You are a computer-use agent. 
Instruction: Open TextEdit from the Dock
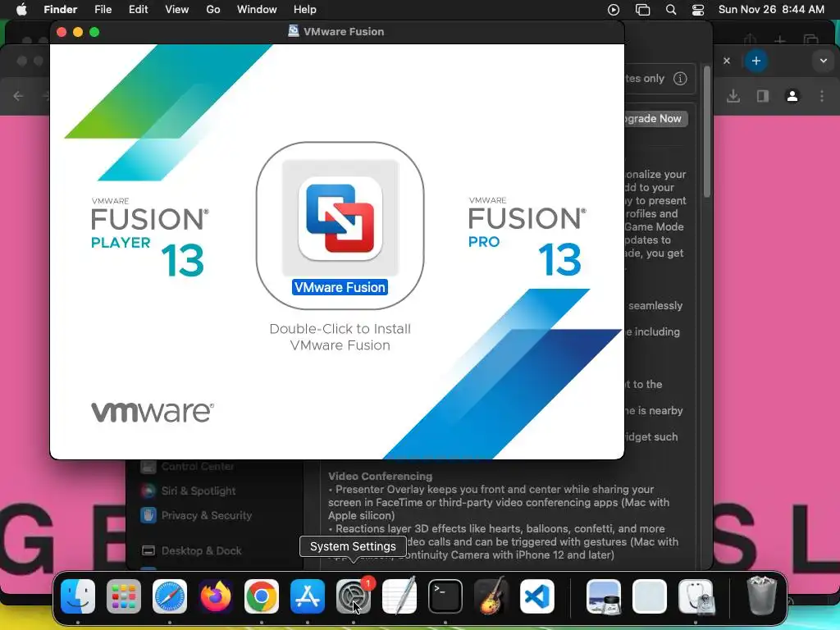pos(399,596)
